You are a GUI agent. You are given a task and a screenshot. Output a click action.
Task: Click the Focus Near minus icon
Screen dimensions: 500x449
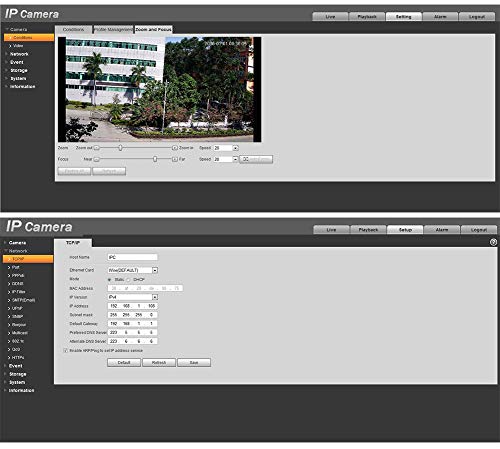click(96, 159)
